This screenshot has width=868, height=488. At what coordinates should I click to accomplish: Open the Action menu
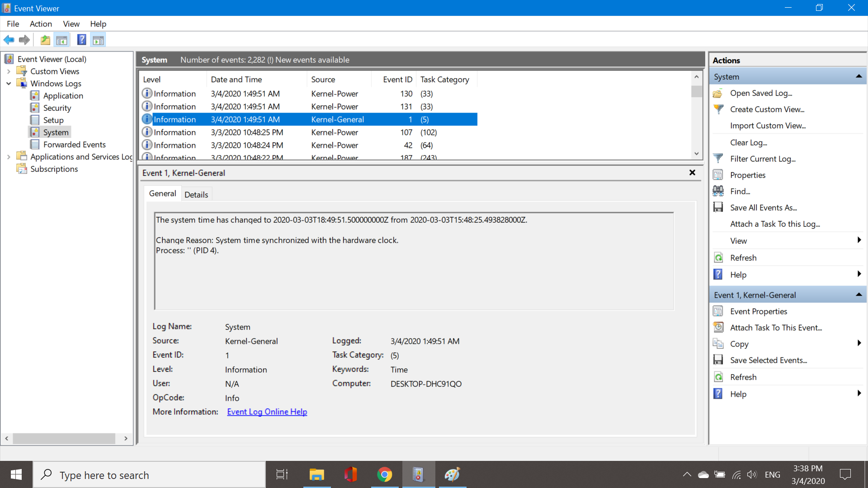(41, 24)
